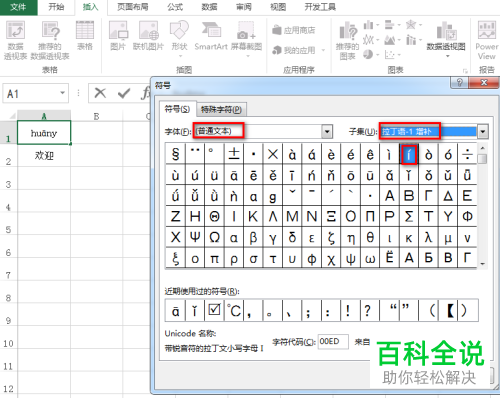Open My Apps (我的应用)
The width and height of the screenshot is (500, 398).
tap(294, 50)
